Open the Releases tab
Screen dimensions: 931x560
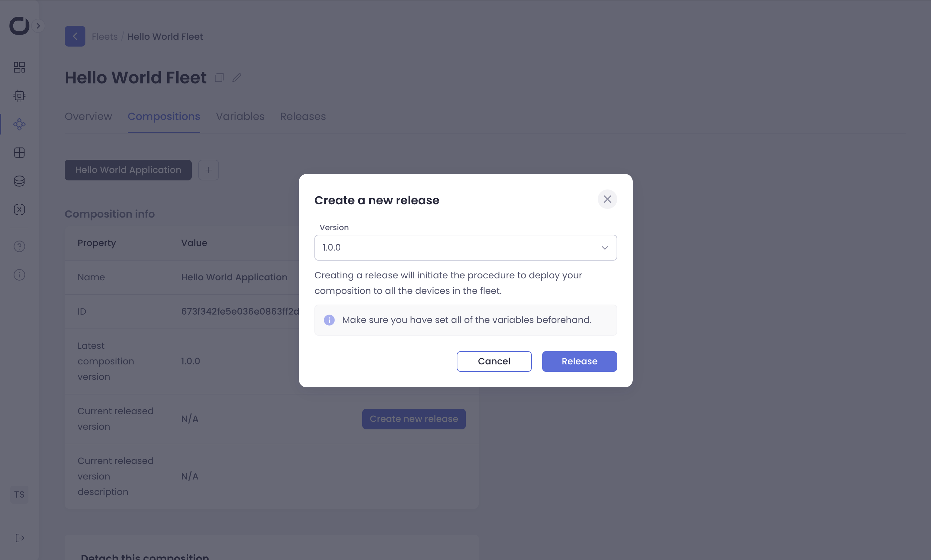click(x=302, y=116)
